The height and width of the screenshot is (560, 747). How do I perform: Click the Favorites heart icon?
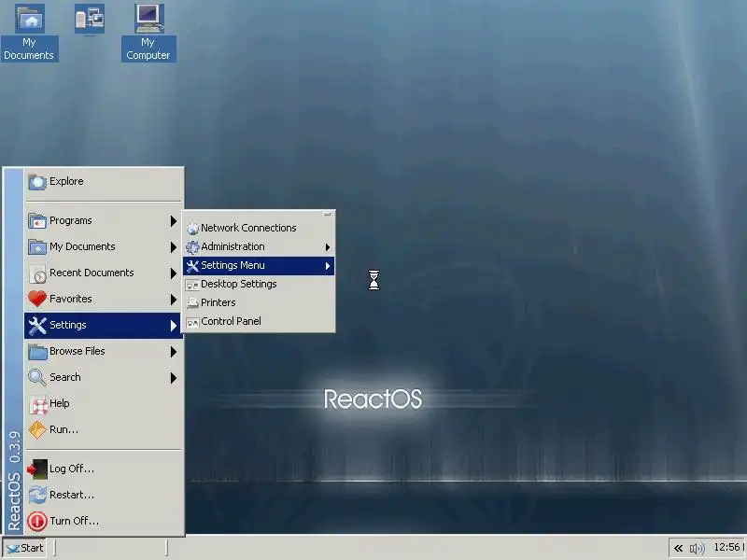[37, 299]
